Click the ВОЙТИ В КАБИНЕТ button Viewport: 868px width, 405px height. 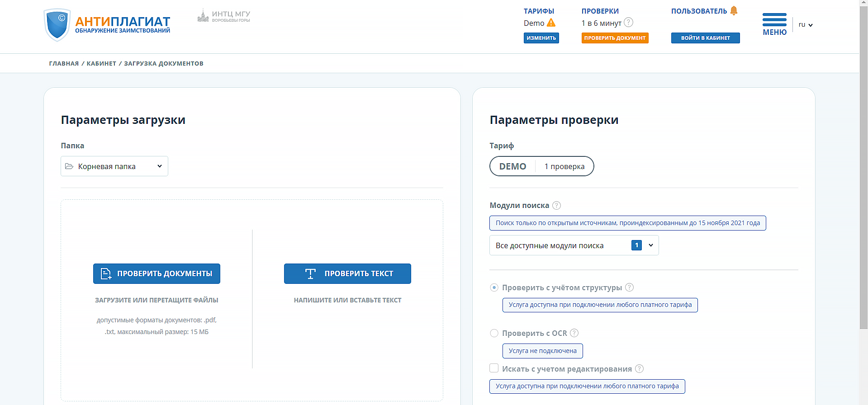pyautogui.click(x=705, y=38)
